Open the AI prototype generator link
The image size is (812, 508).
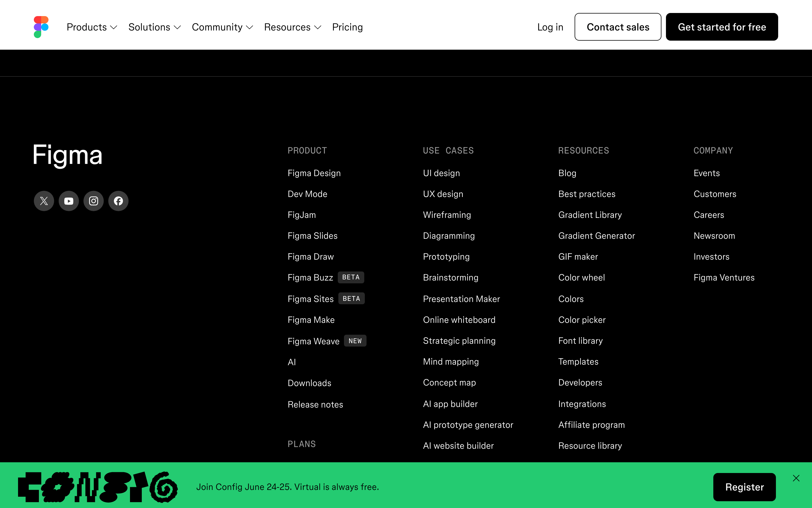tap(468, 425)
